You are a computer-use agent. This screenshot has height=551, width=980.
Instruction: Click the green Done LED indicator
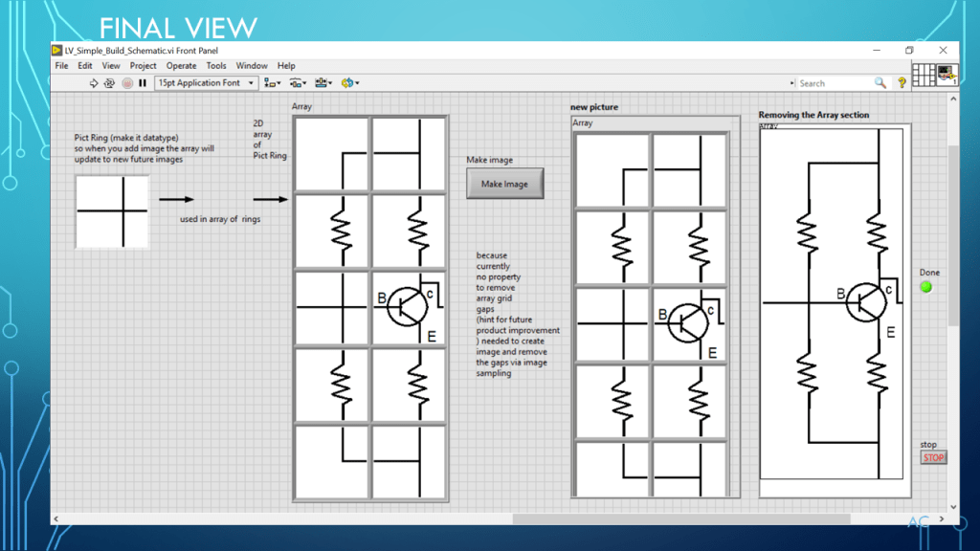point(925,287)
